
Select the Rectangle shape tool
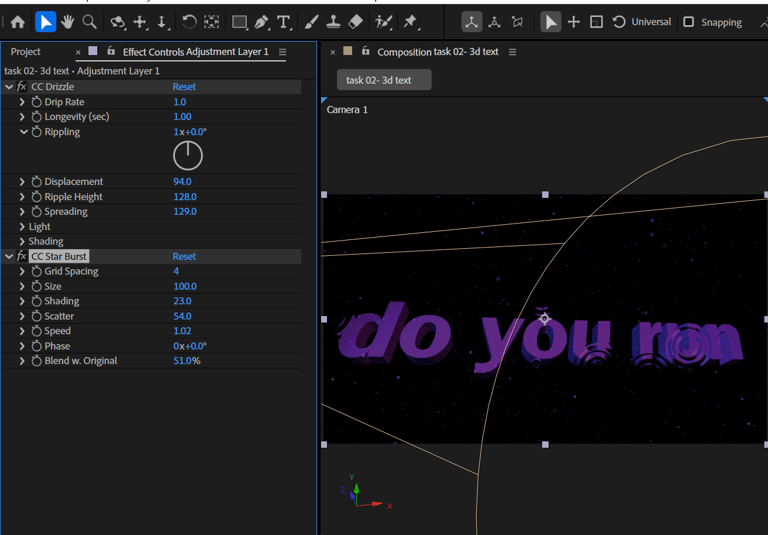pyautogui.click(x=239, y=21)
